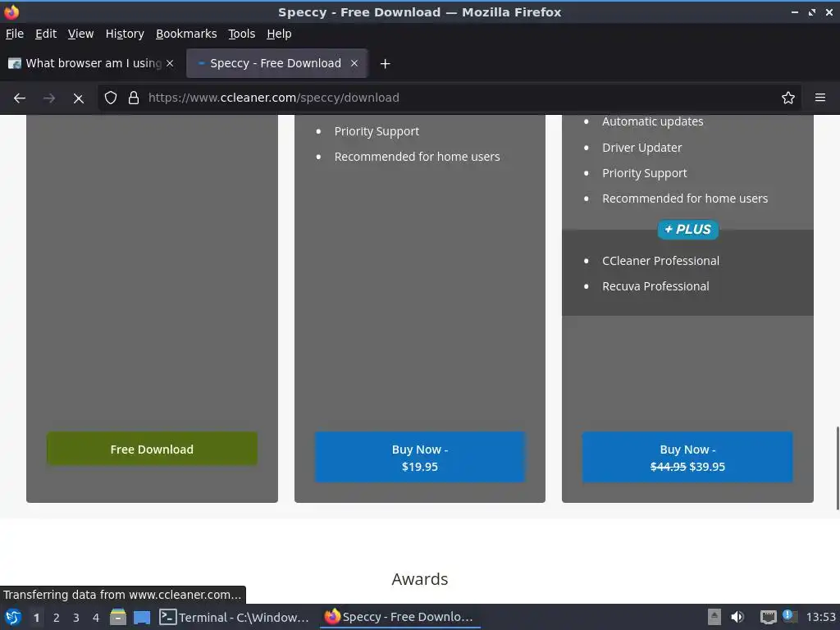Close the 'What browser am I using' tab
840x630 pixels.
pyautogui.click(x=170, y=63)
